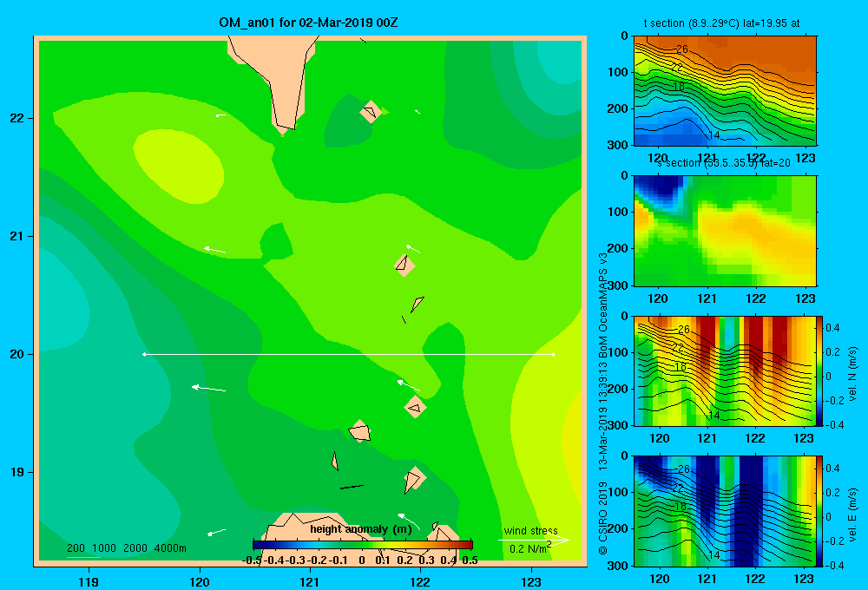Click the "0.5" tick on height anomaly bar
This screenshot has width=868, height=590.
[x=470, y=560]
